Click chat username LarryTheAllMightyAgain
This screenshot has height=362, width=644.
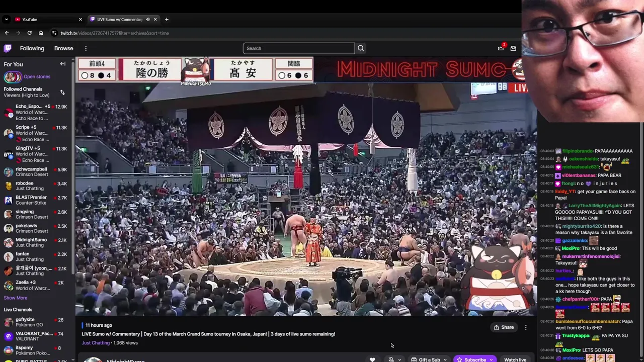(595, 206)
